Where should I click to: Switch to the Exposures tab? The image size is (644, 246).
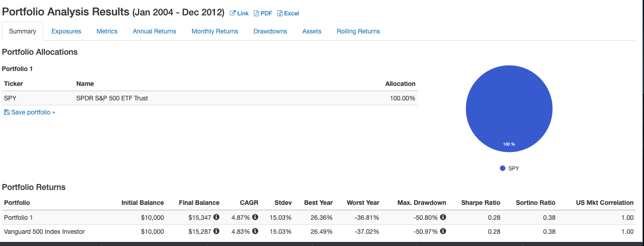point(66,31)
